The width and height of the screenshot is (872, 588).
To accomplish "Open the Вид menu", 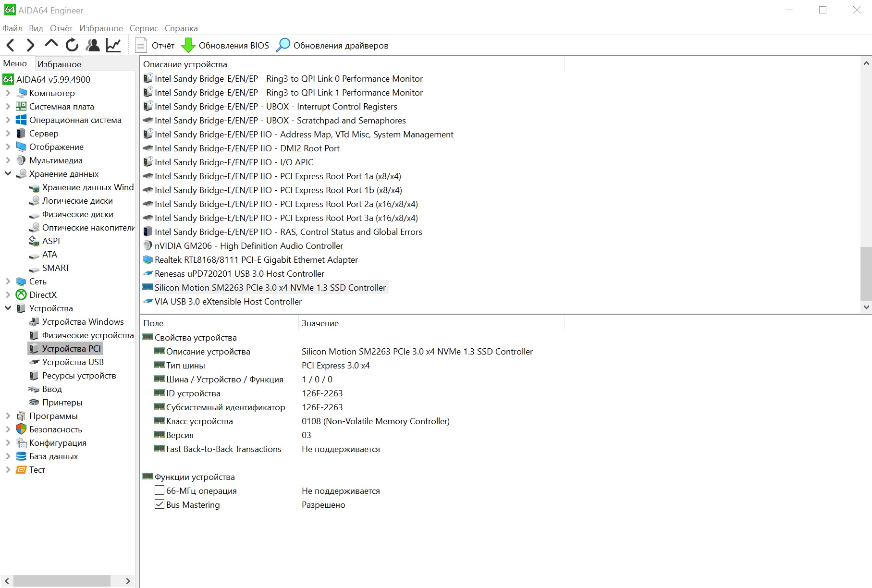I will [36, 28].
